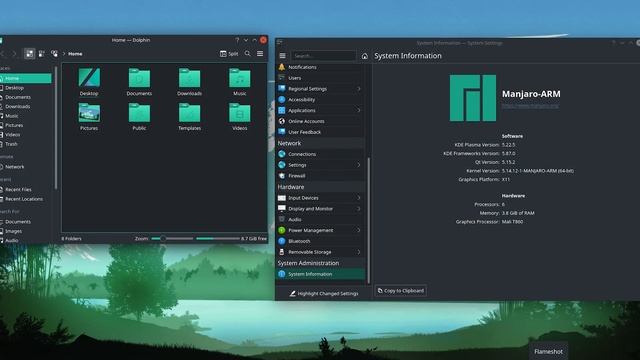
Task: Open Users settings
Action: (320, 78)
